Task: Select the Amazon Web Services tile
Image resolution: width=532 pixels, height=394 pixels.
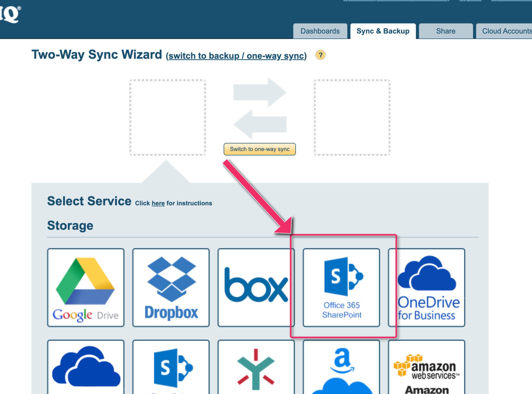Action: click(427, 367)
